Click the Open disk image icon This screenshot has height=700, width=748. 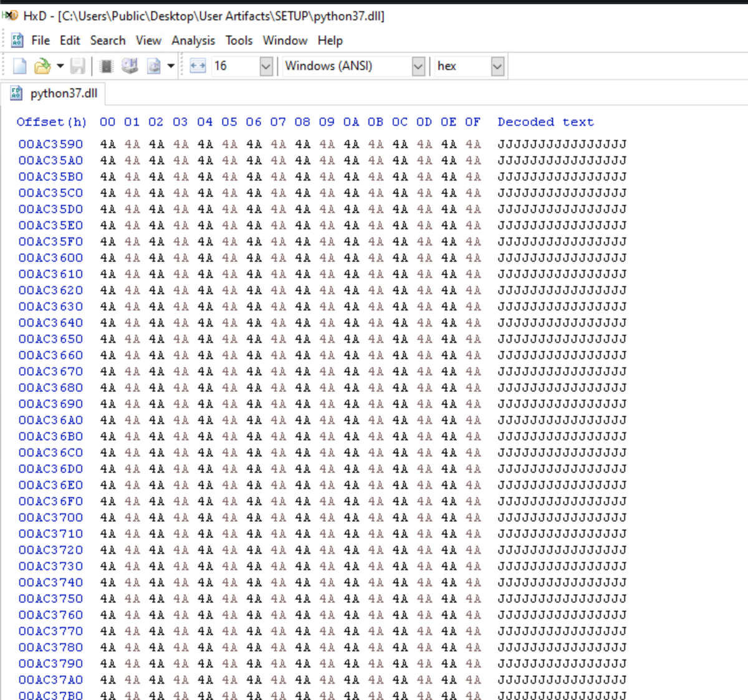coord(153,66)
